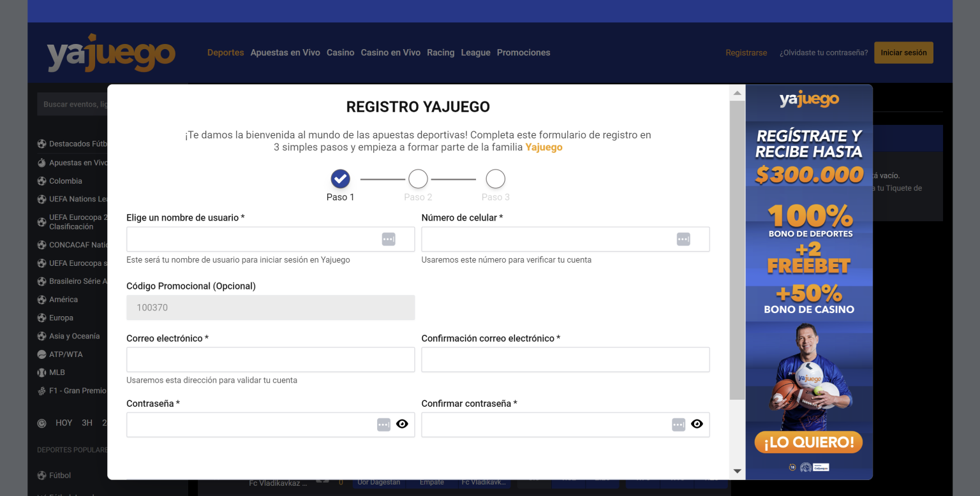This screenshot has width=980, height=496.
Task: Click soccer ball icon beside América
Action: pos(41,300)
